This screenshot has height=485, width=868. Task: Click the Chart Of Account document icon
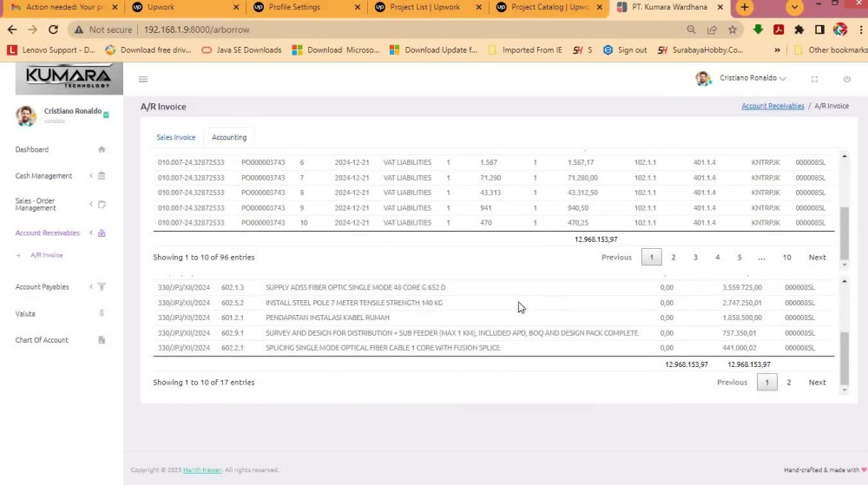click(102, 339)
